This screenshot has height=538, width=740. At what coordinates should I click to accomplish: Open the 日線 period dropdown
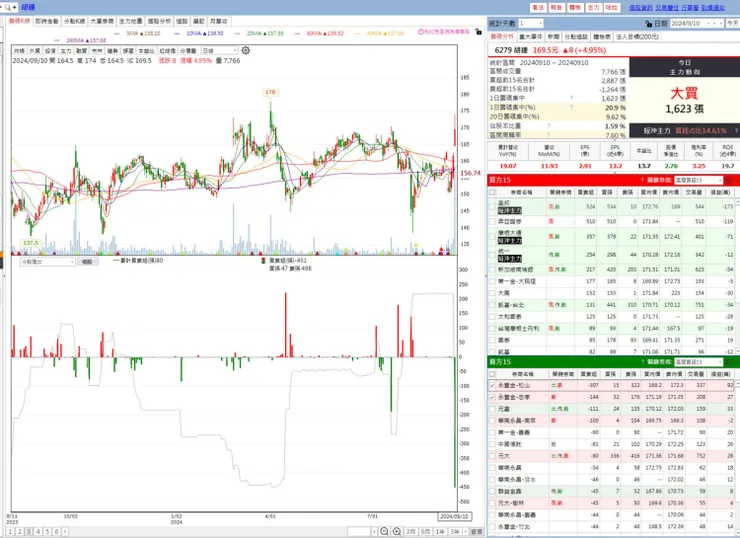(219, 50)
